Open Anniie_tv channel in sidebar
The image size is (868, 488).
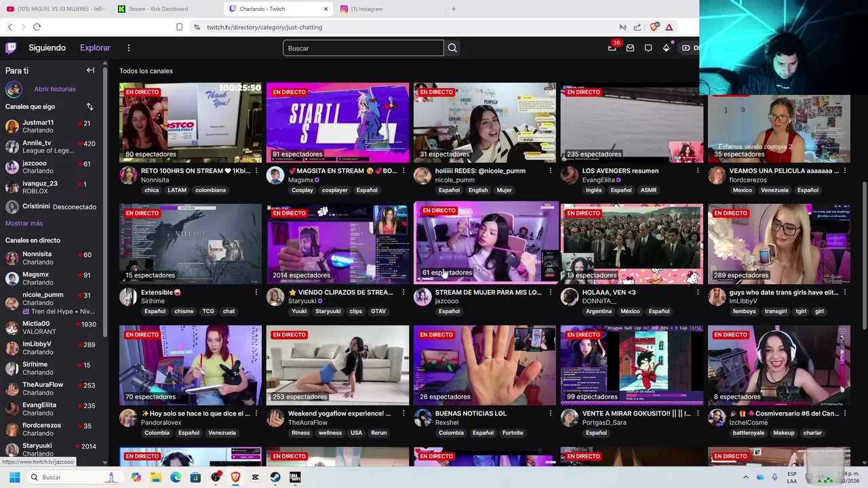52,146
